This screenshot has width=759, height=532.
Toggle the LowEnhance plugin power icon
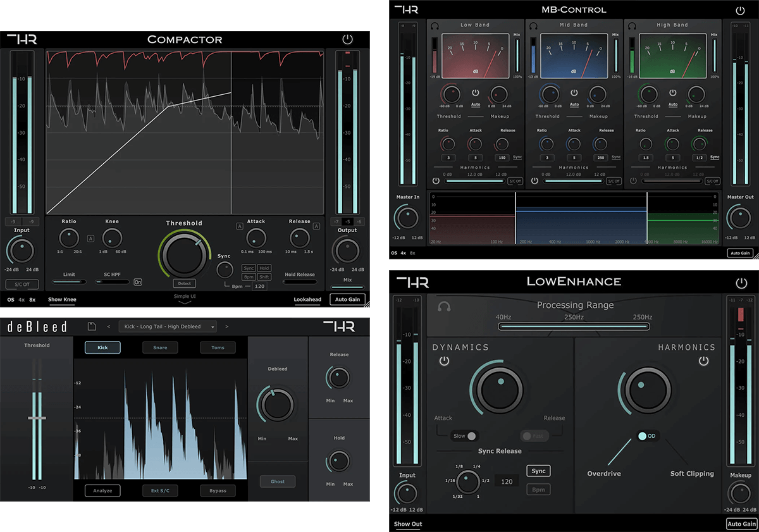tap(741, 283)
